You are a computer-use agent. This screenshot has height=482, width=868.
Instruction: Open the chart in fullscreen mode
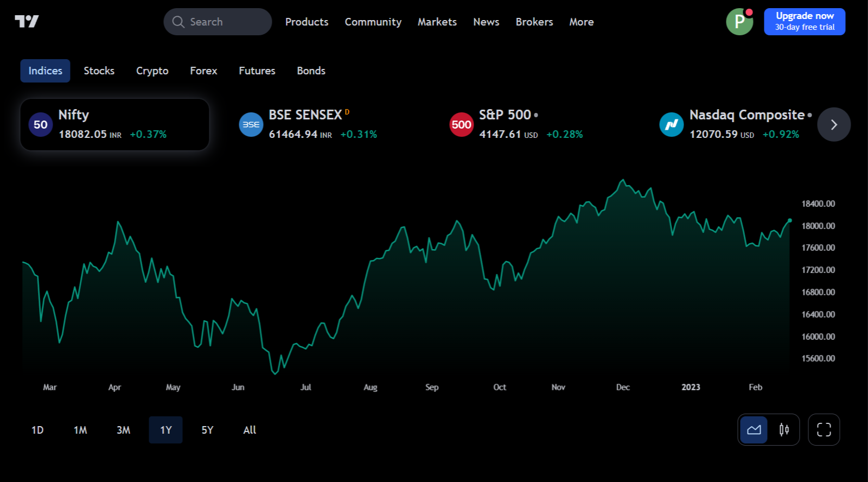pos(824,430)
